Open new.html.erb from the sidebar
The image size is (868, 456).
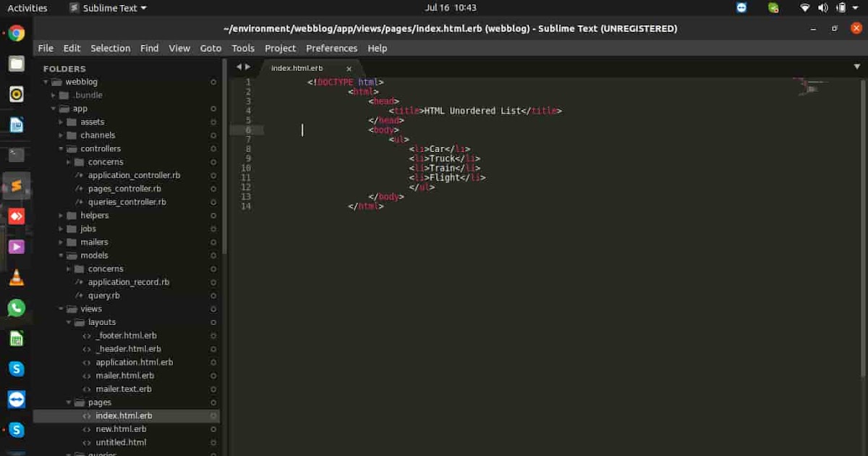click(x=121, y=428)
